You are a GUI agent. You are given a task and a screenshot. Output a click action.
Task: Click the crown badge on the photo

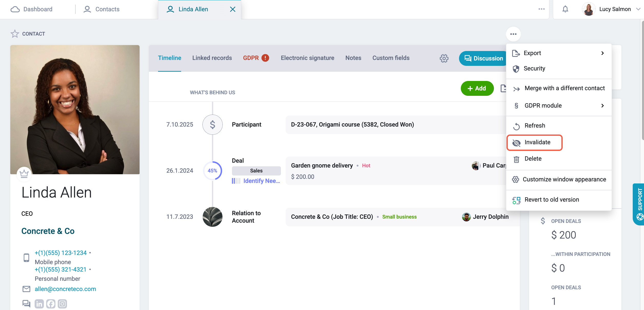point(24,174)
